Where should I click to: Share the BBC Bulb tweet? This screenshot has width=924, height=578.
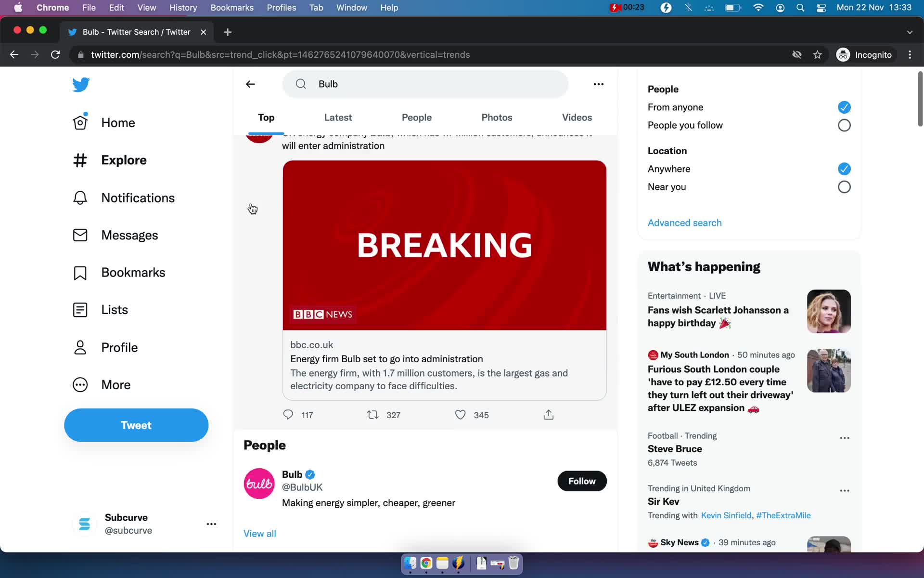pos(548,415)
